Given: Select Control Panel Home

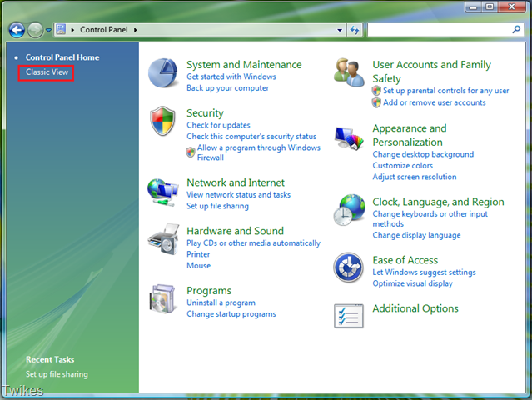Looking at the screenshot, I should [x=62, y=57].
